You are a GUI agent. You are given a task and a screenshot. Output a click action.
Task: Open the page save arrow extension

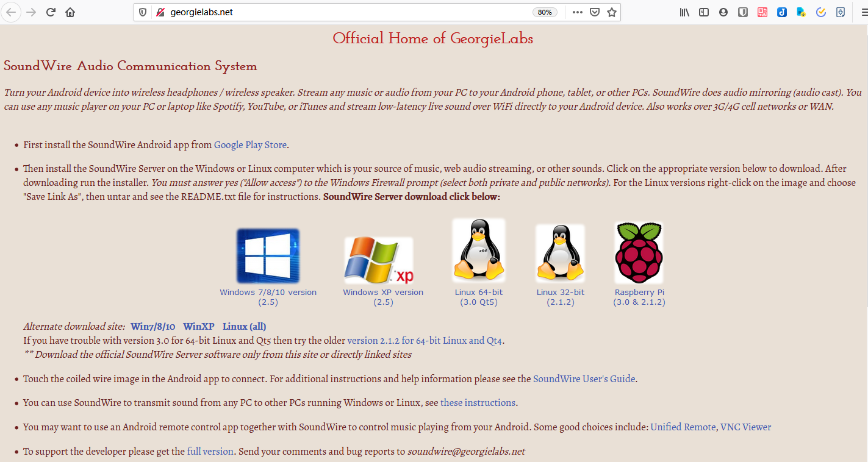841,12
